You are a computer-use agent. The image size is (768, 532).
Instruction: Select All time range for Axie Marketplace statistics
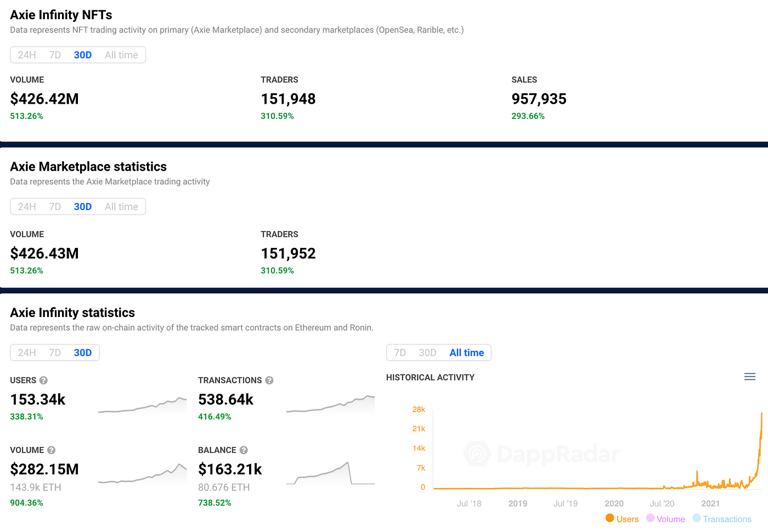click(121, 207)
